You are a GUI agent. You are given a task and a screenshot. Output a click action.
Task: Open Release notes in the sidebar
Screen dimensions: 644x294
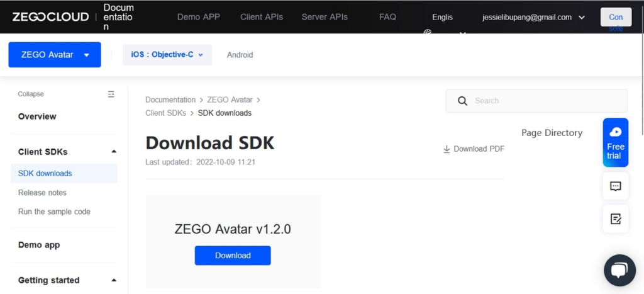42,193
